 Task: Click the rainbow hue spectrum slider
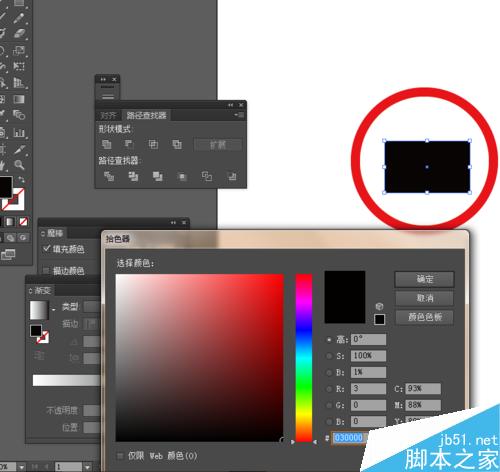(x=304, y=358)
